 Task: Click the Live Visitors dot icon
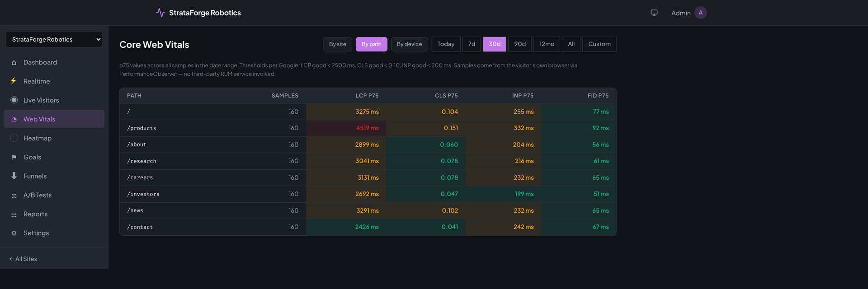(14, 100)
